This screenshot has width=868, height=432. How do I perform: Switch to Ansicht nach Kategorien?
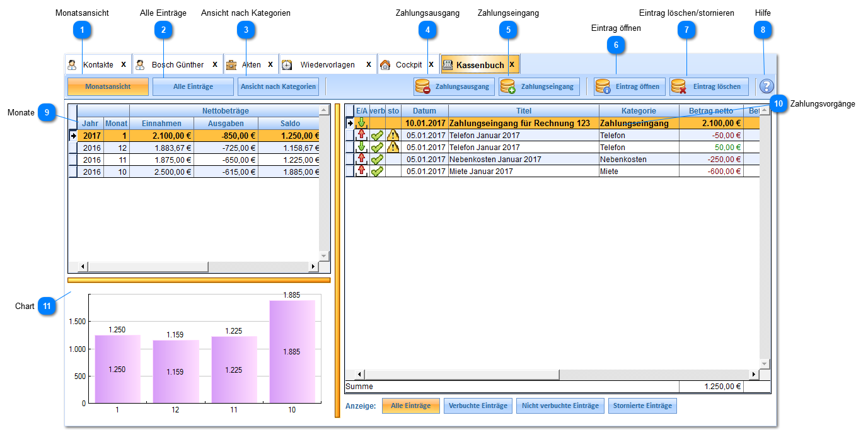(278, 86)
